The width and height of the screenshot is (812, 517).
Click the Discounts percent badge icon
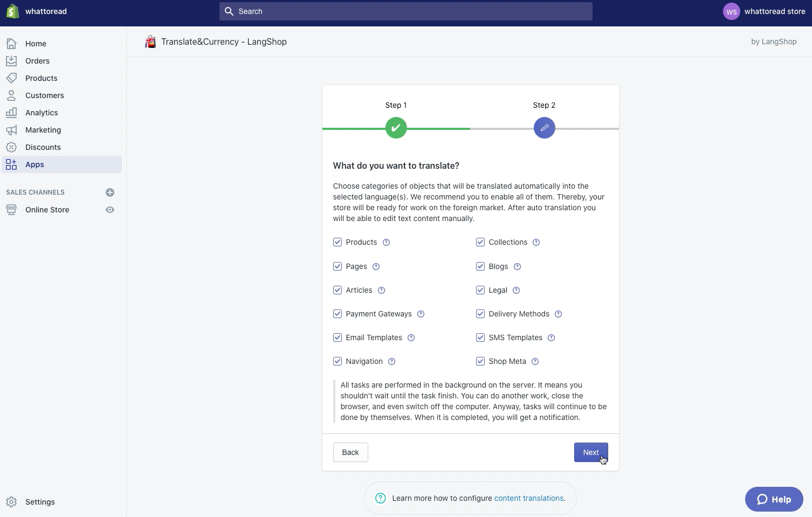pos(11,147)
